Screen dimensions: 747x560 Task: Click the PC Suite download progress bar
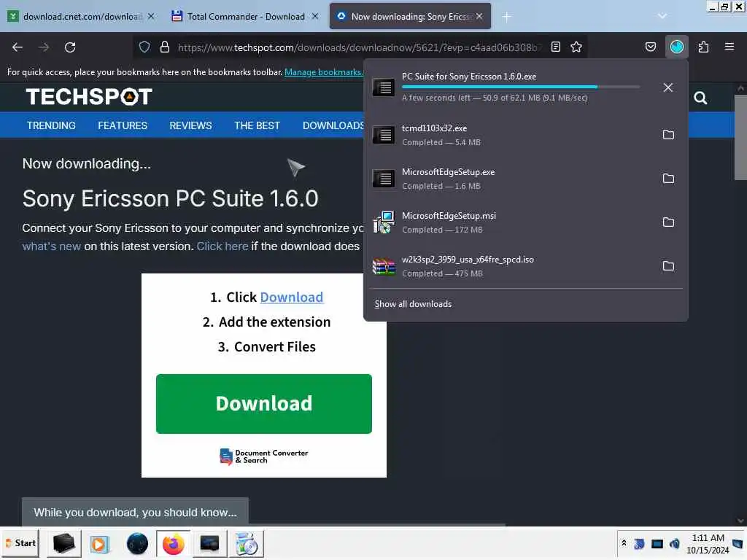coord(521,87)
